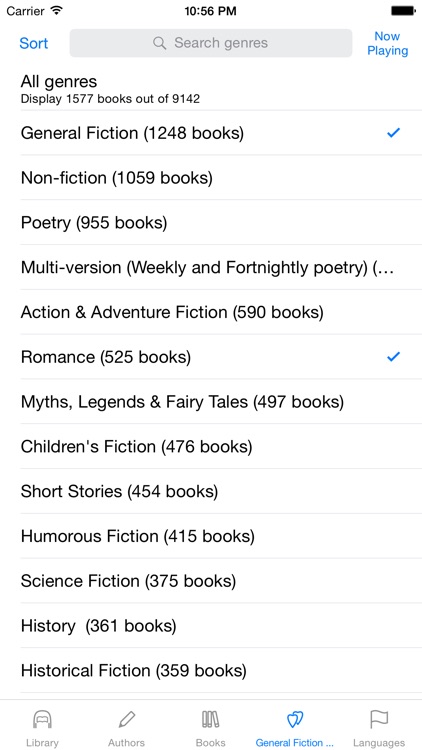Viewport: 422px width, 750px height.
Task: Open Now Playing screen
Action: pos(388,44)
